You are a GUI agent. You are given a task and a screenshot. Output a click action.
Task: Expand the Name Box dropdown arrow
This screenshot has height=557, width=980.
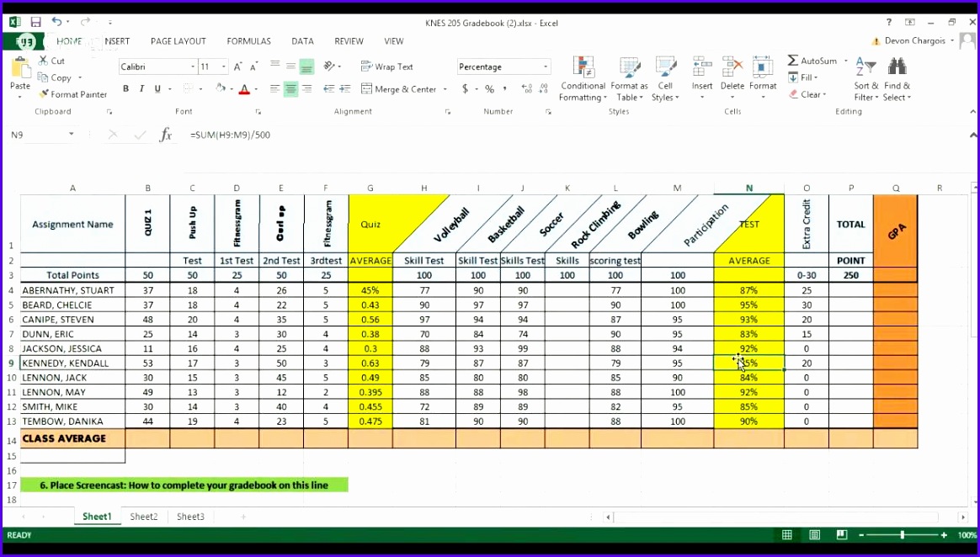72,135
